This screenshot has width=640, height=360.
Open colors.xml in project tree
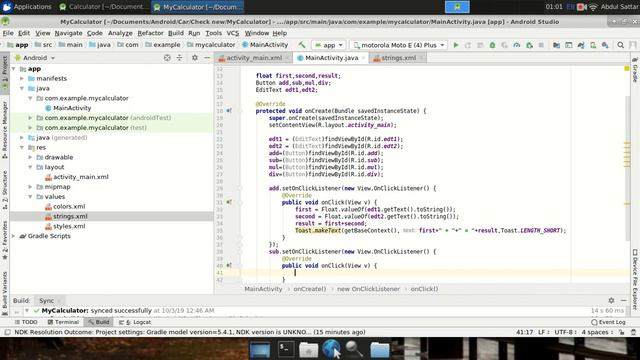click(x=69, y=207)
